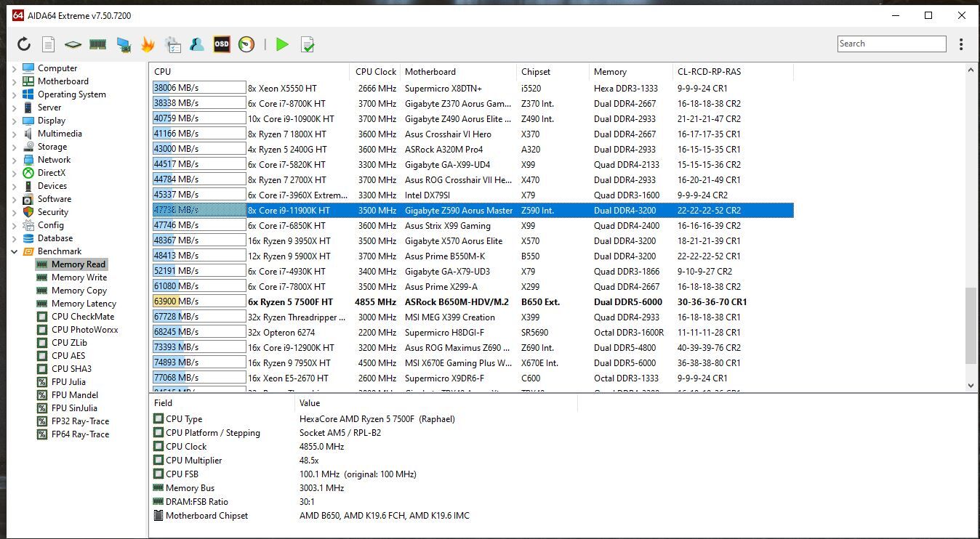Viewport: 980px width, 539px height.
Task: Select FPU SinJulia benchmark
Action: [74, 408]
